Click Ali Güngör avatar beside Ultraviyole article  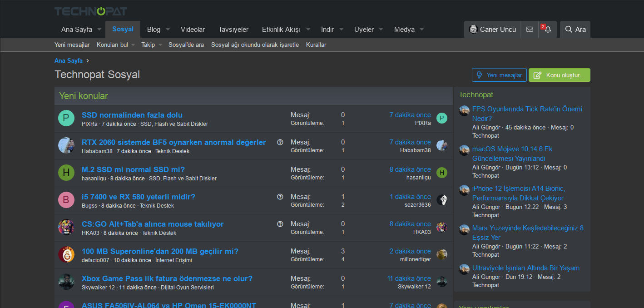[464, 269]
